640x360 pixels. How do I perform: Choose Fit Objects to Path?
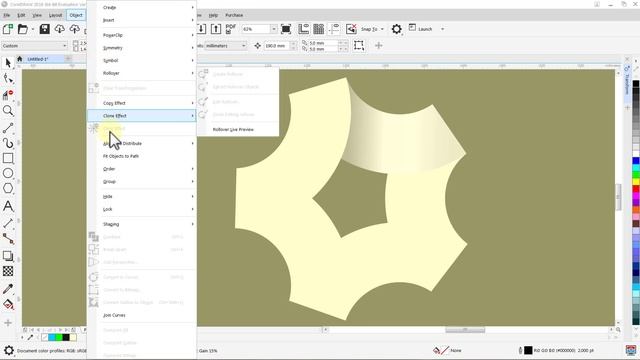[x=142, y=156]
